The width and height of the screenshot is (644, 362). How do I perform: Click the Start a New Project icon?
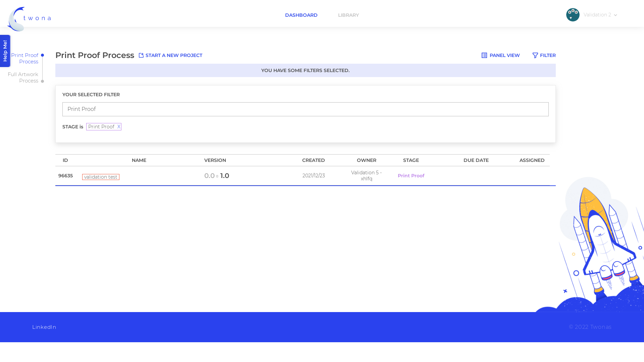click(141, 55)
